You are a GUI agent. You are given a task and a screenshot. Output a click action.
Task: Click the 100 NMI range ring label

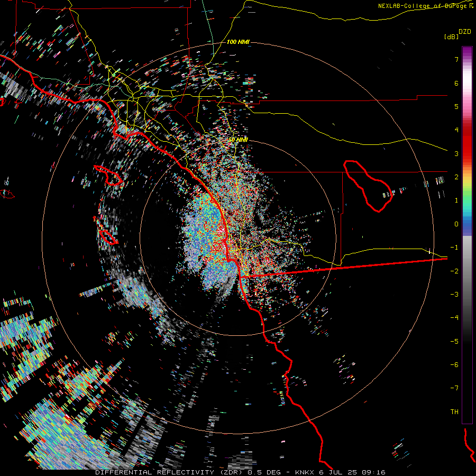(238, 42)
